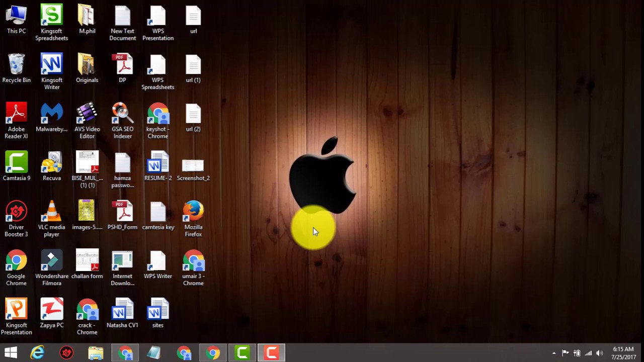The image size is (644, 362).
Task: Select the Wondershare Filmora shortcut
Action: [51, 267]
